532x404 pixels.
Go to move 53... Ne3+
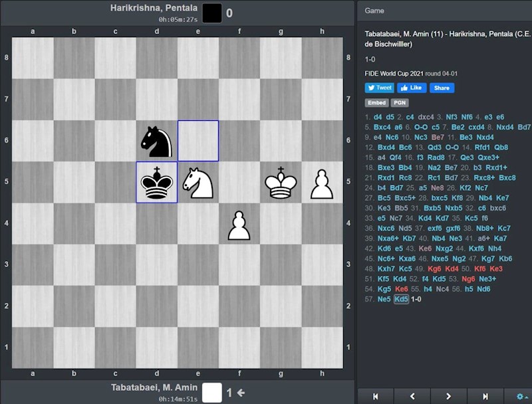487,279
